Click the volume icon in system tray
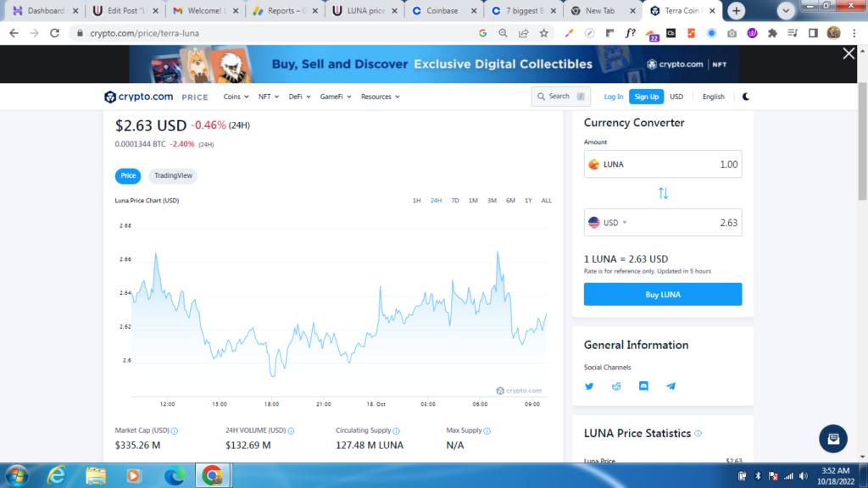The width and height of the screenshot is (868, 488). coord(804,476)
